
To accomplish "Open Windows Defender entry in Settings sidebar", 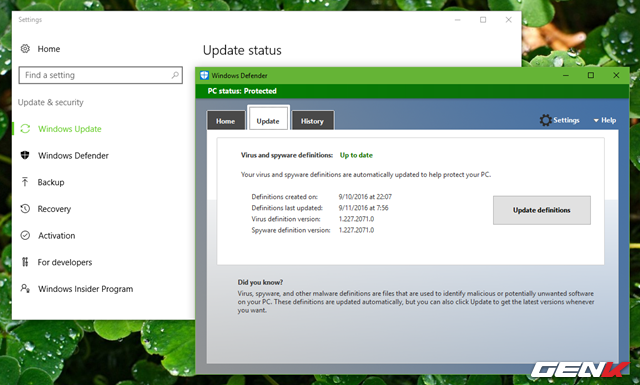I will coord(73,155).
